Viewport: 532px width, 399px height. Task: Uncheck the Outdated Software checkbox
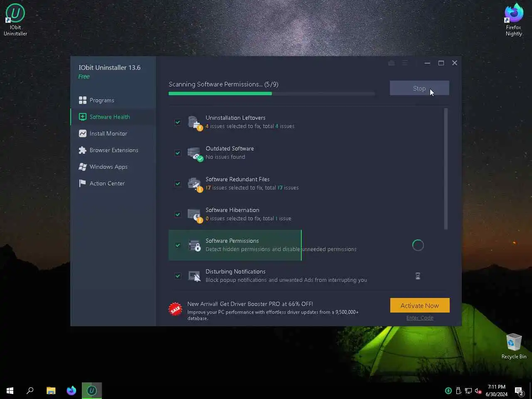[x=178, y=153]
